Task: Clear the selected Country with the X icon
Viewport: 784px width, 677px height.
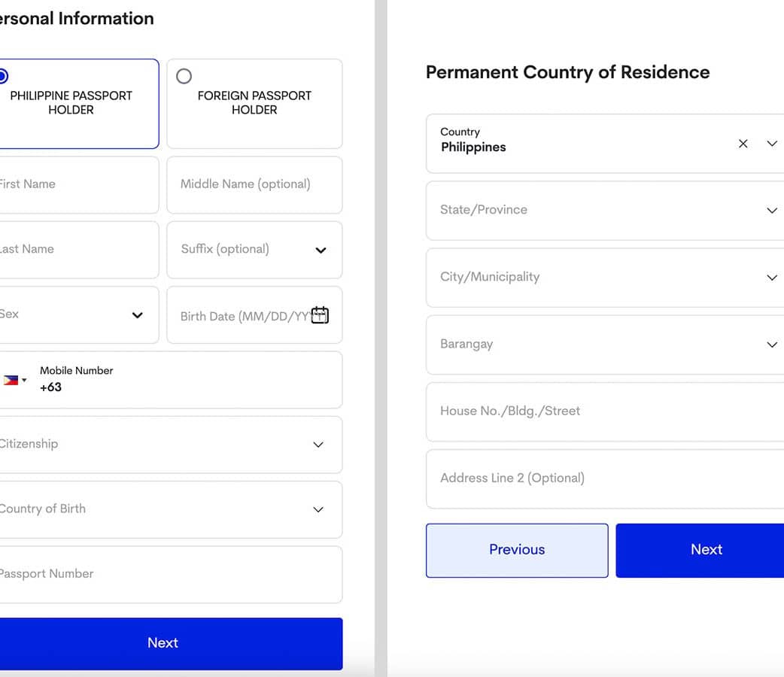Action: point(743,144)
